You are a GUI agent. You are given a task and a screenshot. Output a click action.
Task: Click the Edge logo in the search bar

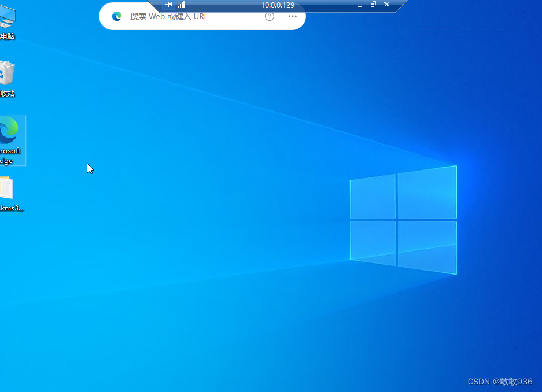(x=117, y=16)
